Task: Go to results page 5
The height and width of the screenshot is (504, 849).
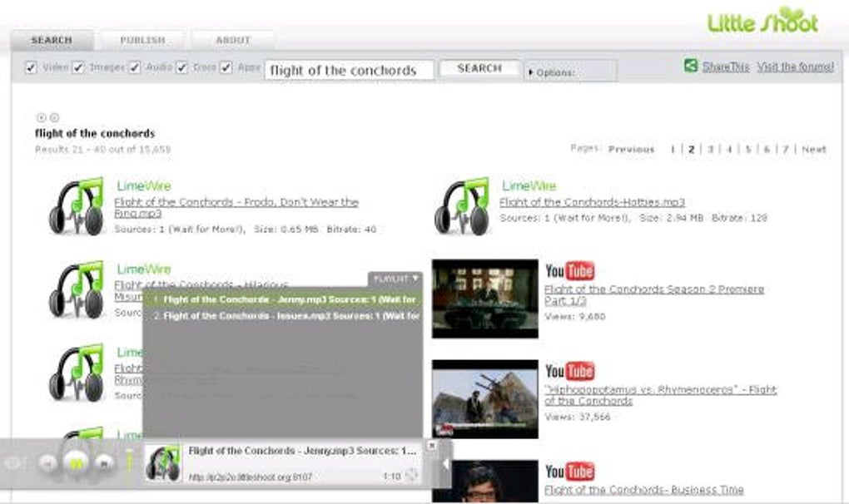Action: [x=748, y=149]
